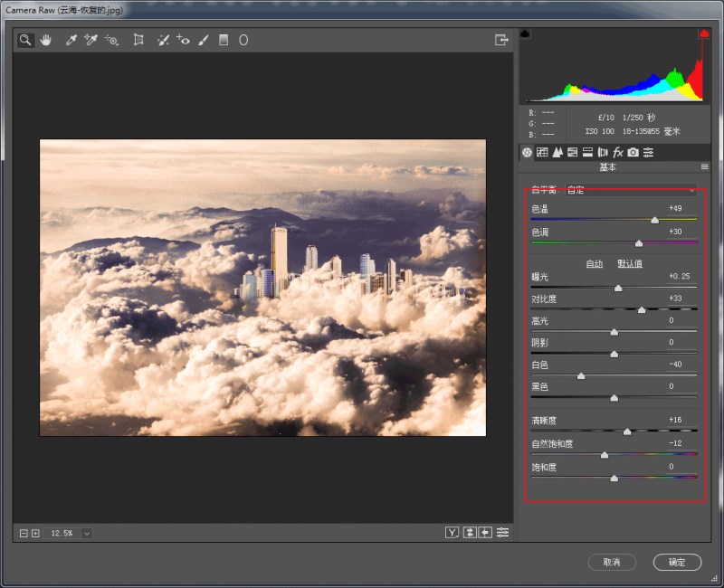Select the Graduated Filter tool
This screenshot has height=588, width=724.
[x=224, y=40]
